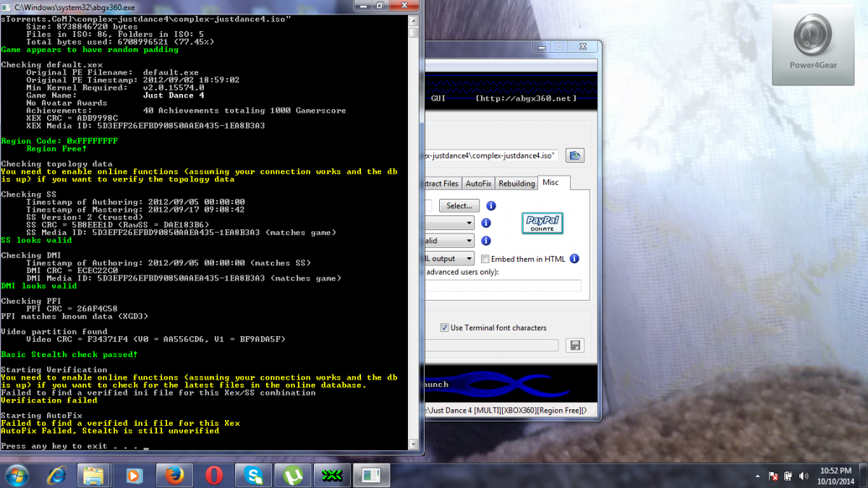Click the Action Center flag tray icon
The width and height of the screenshot is (868, 488).
tap(773, 476)
